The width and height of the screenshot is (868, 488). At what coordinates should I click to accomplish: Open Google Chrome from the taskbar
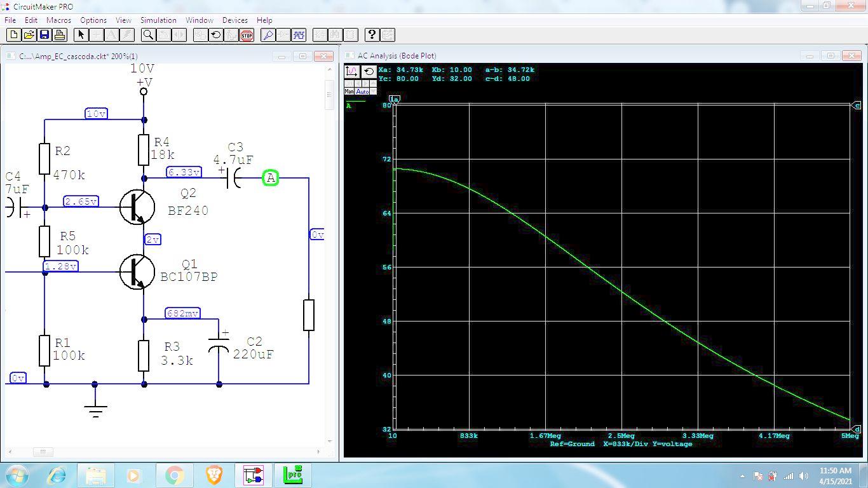[x=174, y=475]
